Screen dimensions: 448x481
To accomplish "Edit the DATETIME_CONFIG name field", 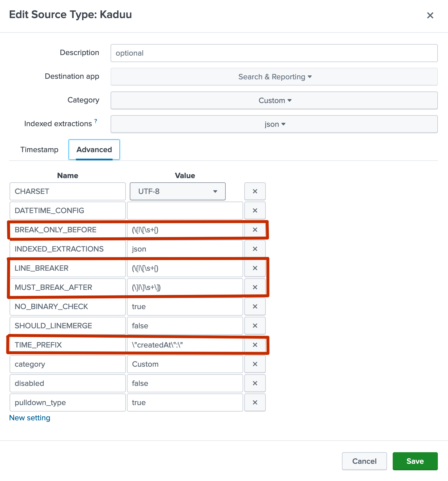I will pyautogui.click(x=68, y=211).
